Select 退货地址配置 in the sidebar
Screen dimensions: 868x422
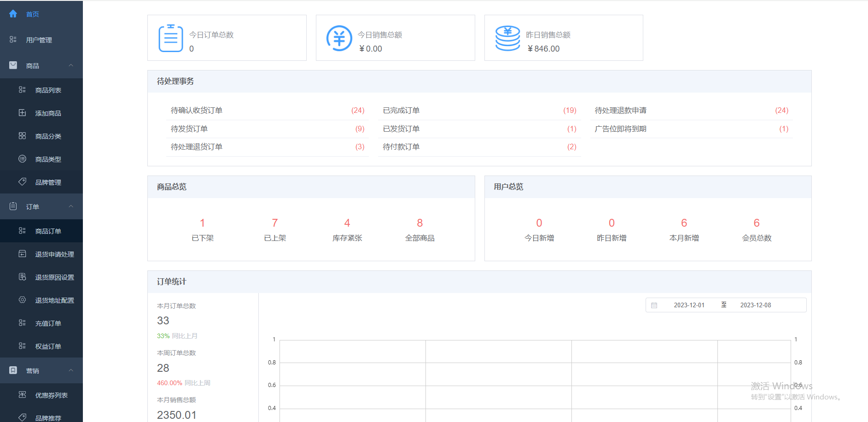(x=41, y=300)
